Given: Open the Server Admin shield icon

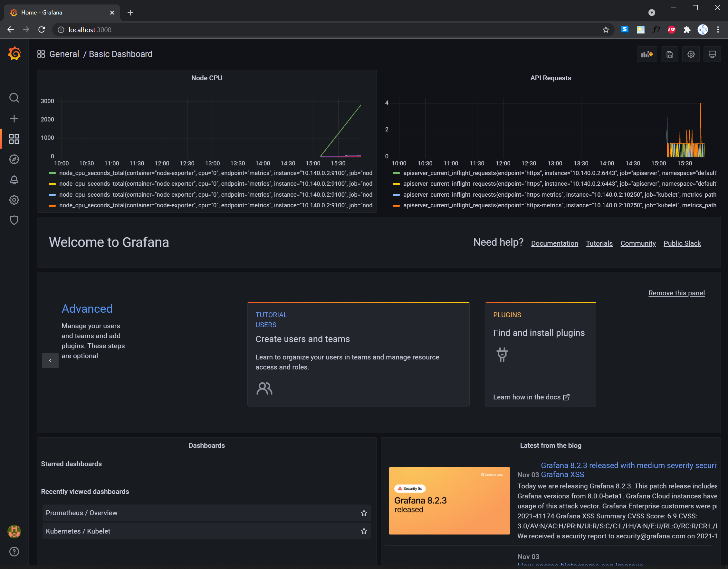Looking at the screenshot, I should [x=14, y=220].
